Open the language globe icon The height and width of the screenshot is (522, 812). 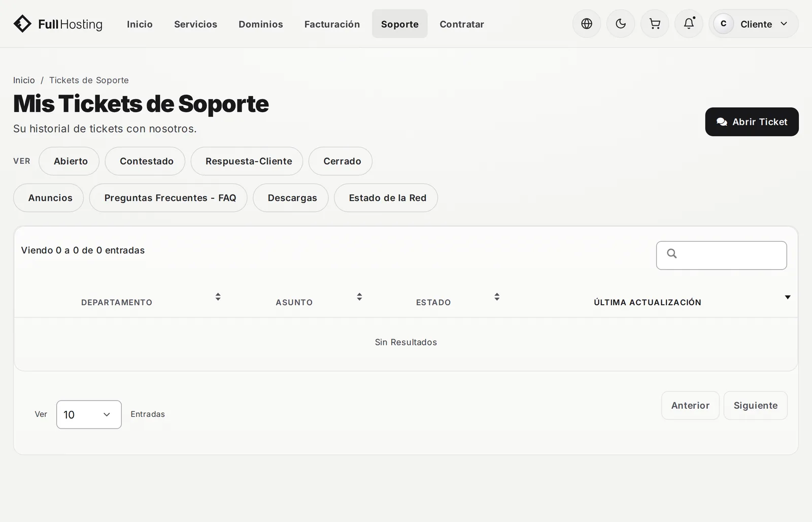(x=587, y=24)
